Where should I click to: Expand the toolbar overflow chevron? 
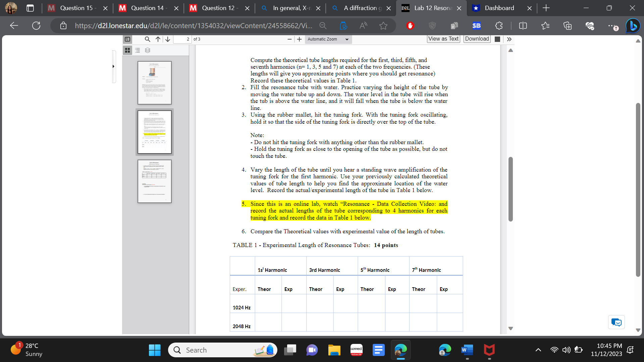click(509, 39)
